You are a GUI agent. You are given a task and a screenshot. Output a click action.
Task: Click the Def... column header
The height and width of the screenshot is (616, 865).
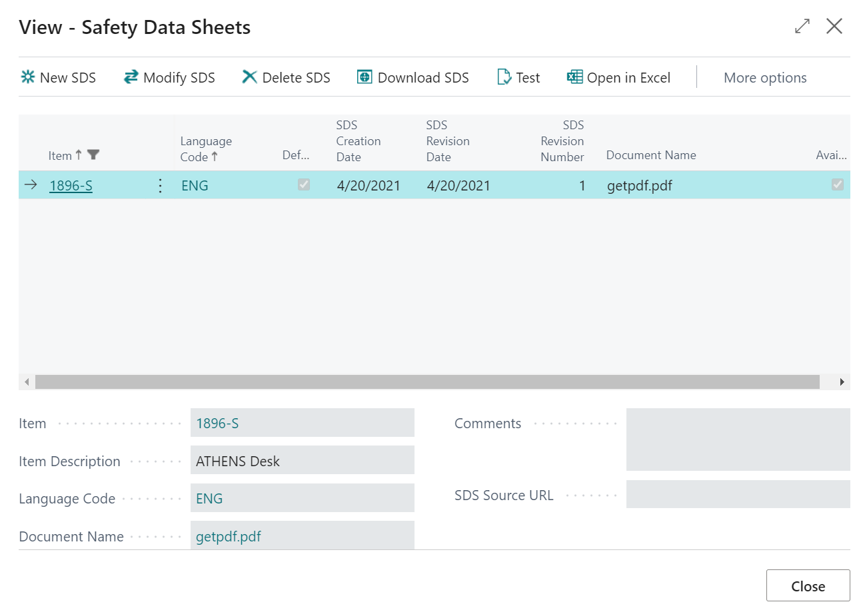(x=296, y=155)
